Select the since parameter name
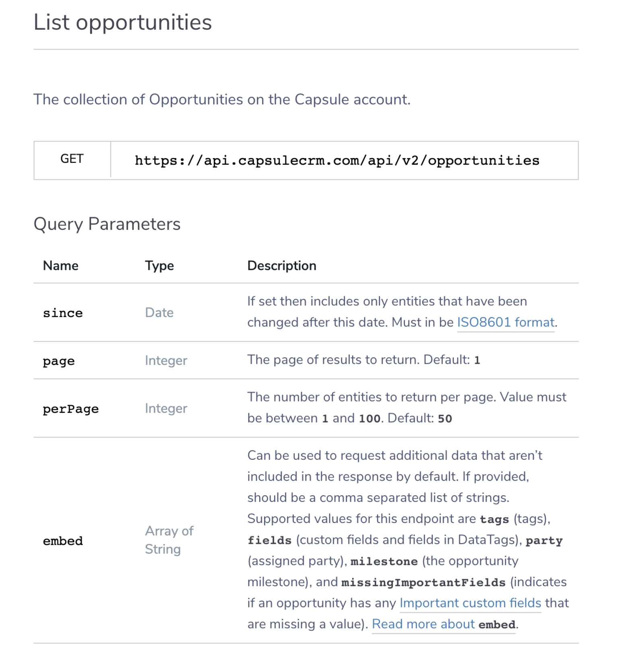This screenshot has height=667, width=644. (63, 313)
